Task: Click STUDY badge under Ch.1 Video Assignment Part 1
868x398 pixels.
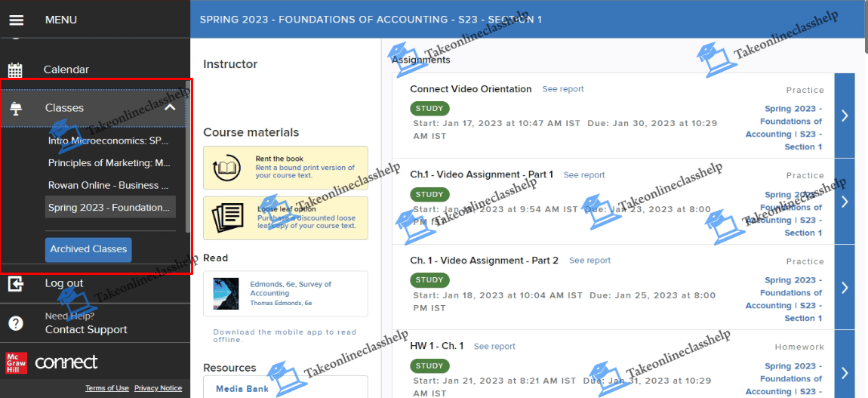Action: (x=430, y=194)
